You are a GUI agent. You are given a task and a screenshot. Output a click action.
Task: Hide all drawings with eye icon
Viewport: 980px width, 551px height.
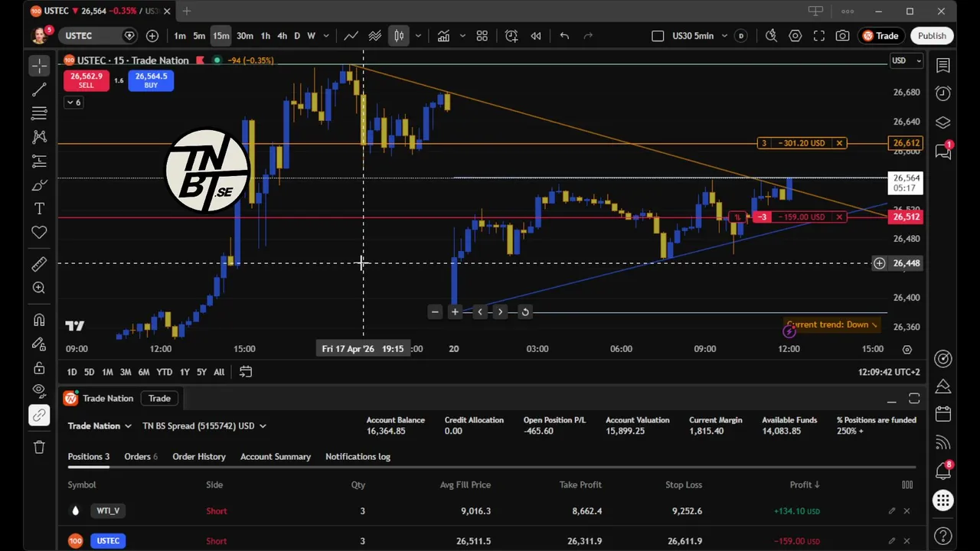(39, 391)
